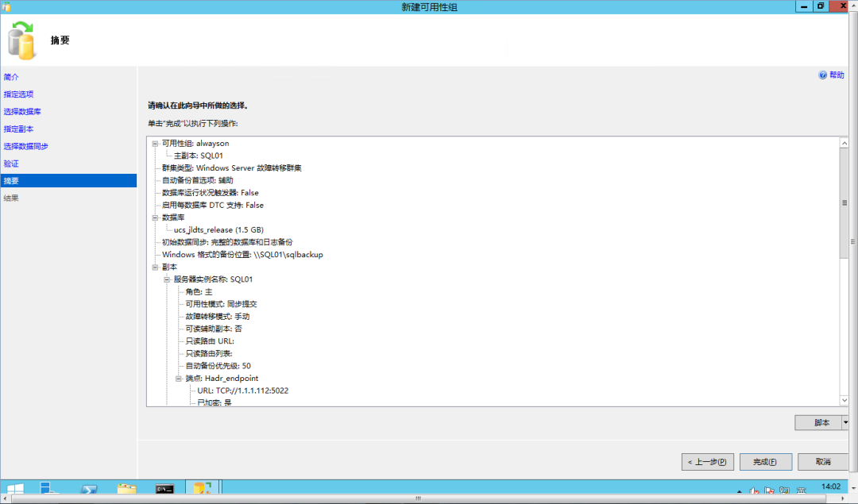
Task: Click the 脚本 button
Action: point(818,422)
